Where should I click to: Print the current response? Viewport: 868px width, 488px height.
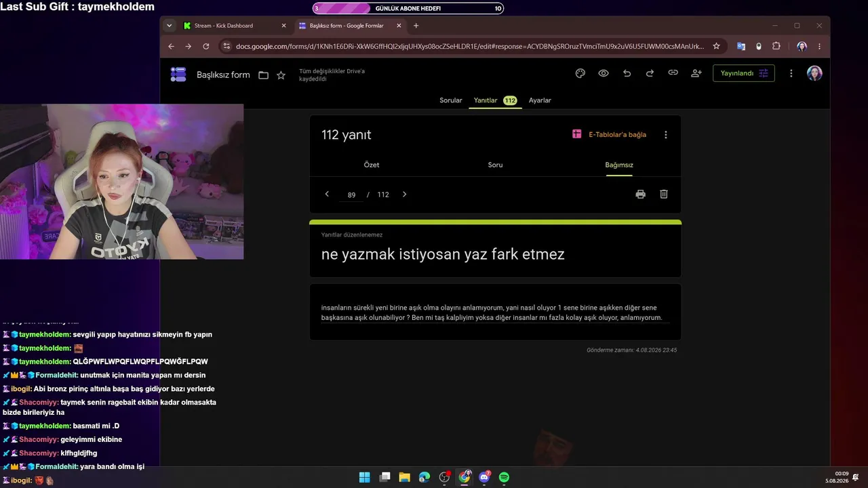pyautogui.click(x=641, y=195)
